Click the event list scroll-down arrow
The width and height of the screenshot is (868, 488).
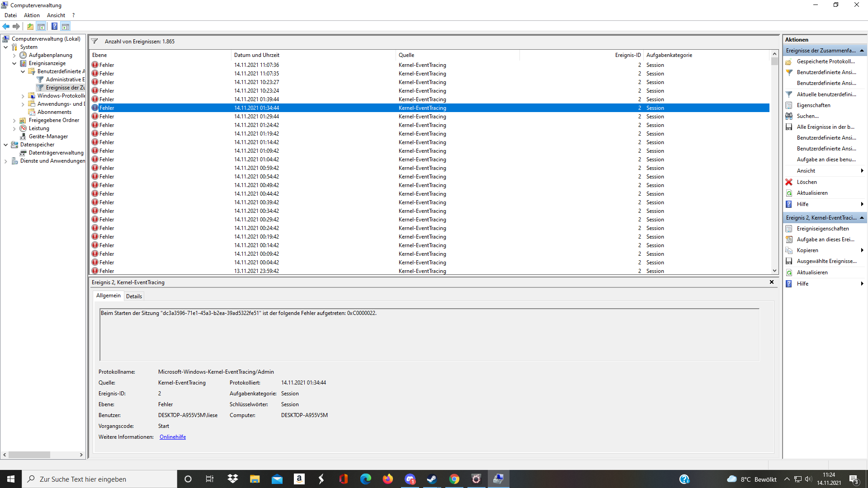[x=774, y=271]
